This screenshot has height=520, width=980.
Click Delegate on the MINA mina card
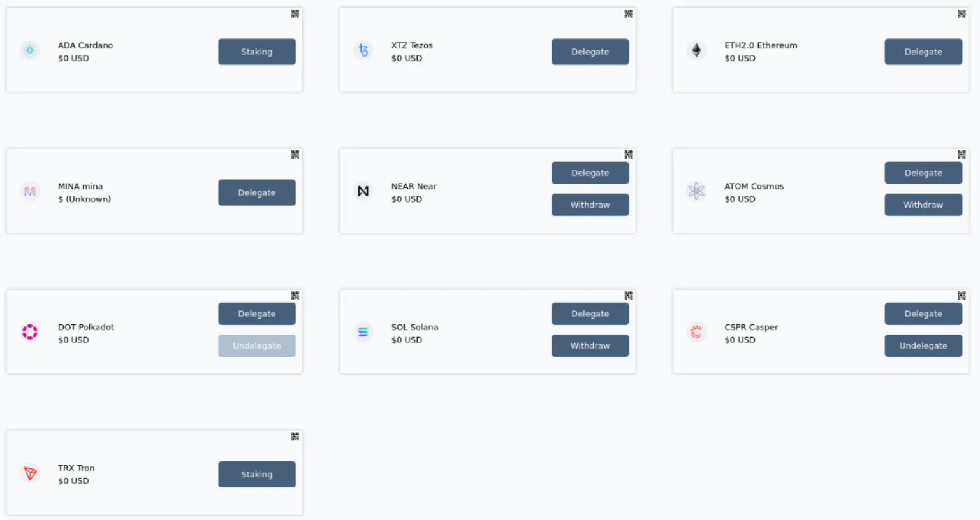pos(257,192)
